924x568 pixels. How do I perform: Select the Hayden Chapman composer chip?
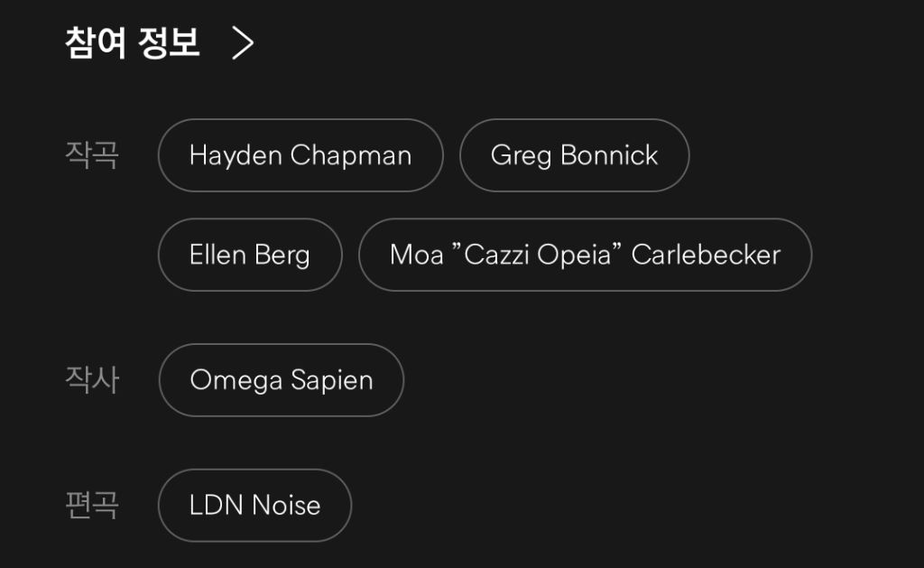click(x=300, y=155)
